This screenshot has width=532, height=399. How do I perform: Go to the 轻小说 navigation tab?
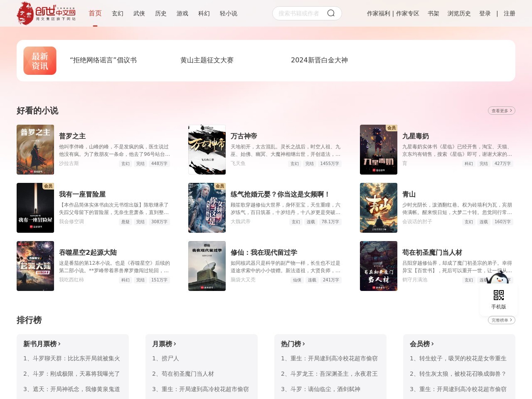coord(229,13)
